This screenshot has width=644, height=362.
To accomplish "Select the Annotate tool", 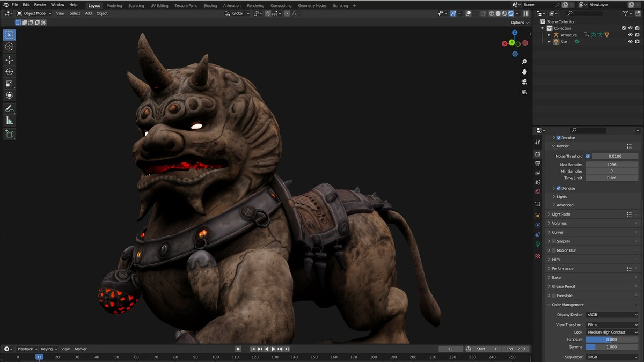I will coord(9,109).
